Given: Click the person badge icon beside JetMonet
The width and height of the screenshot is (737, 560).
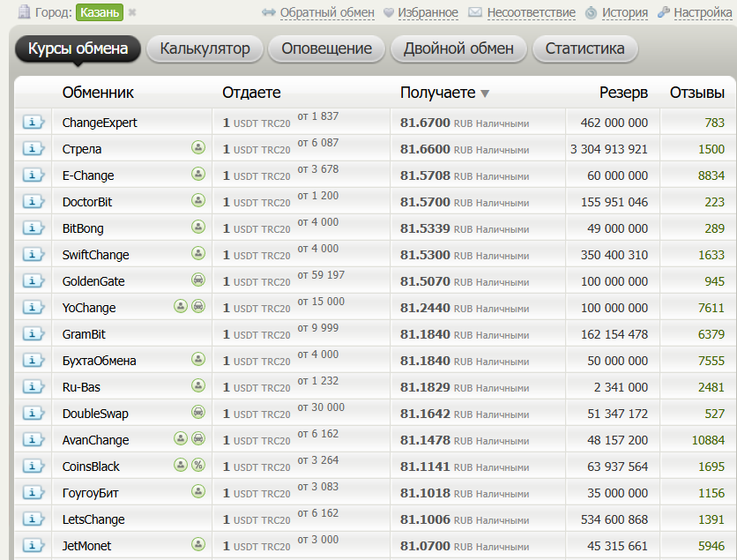Looking at the screenshot, I should 198,544.
